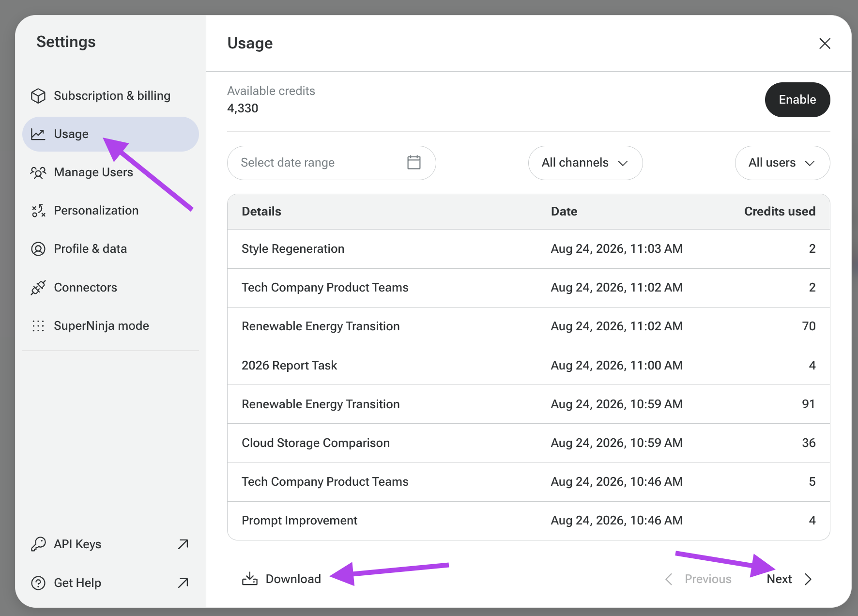
Task: Select the Cloud Storage Comparison row
Action: coord(529,443)
